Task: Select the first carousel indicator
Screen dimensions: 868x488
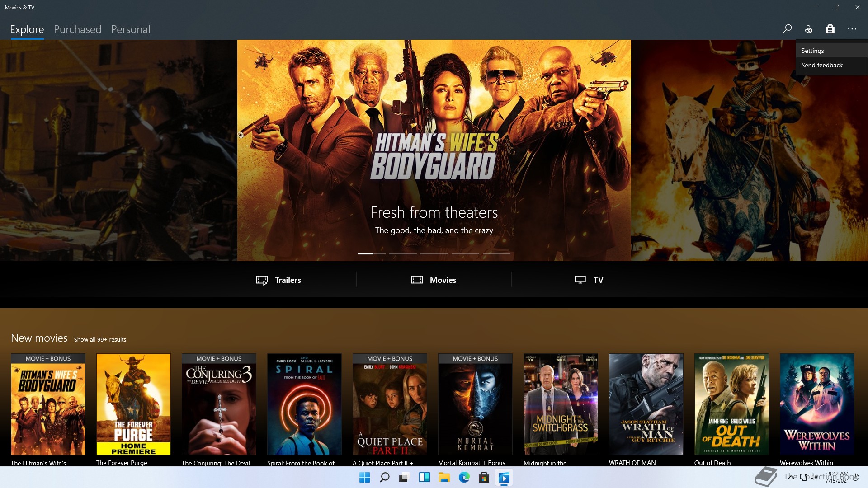Action: pyautogui.click(x=372, y=253)
